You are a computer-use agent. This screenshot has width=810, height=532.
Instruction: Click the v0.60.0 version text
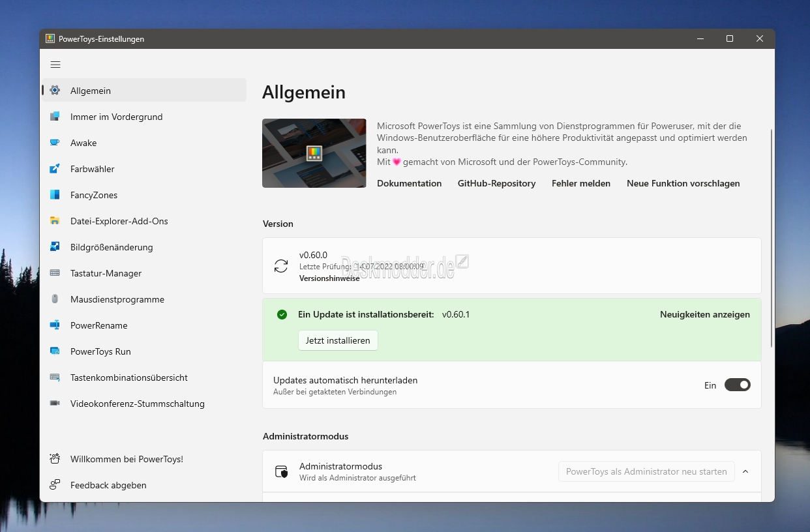[313, 255]
